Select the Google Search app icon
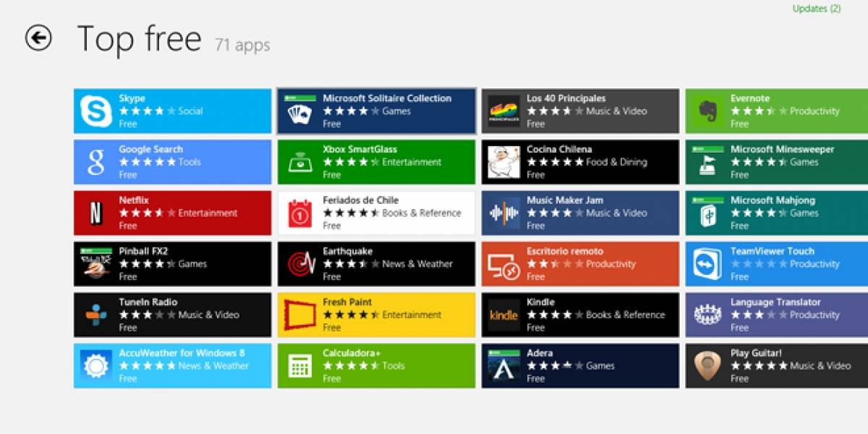The image size is (868, 434). pyautogui.click(x=96, y=162)
